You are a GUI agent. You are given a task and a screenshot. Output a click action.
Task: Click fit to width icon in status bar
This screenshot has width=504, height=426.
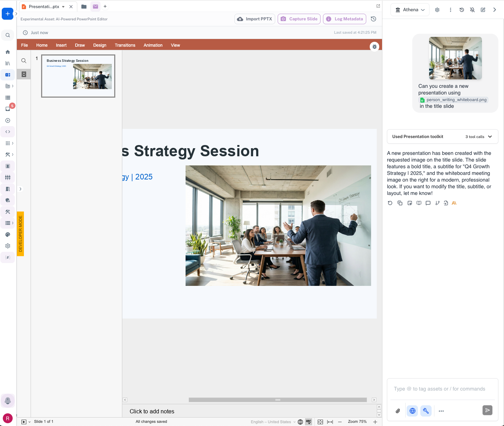click(330, 422)
